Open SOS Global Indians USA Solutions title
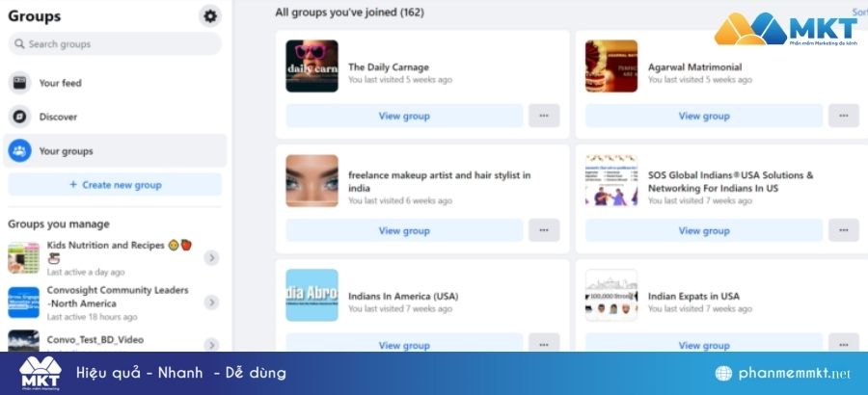The image size is (868, 395). point(731,181)
